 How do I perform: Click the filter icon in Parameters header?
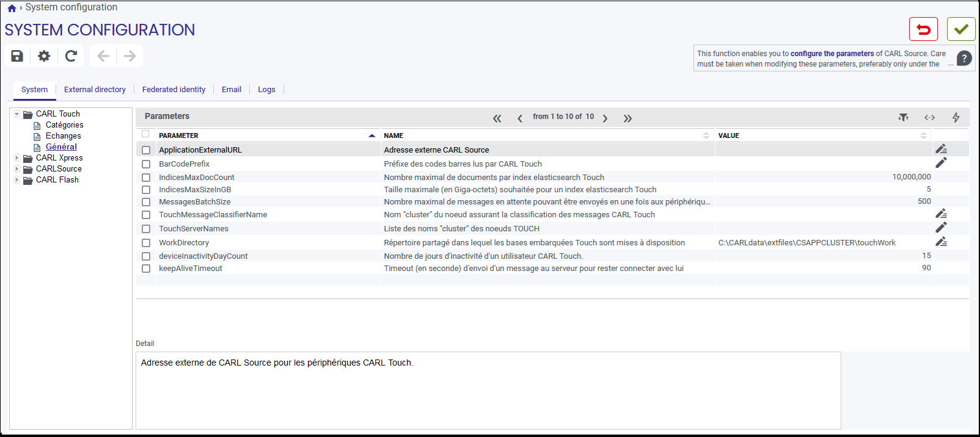click(x=903, y=117)
